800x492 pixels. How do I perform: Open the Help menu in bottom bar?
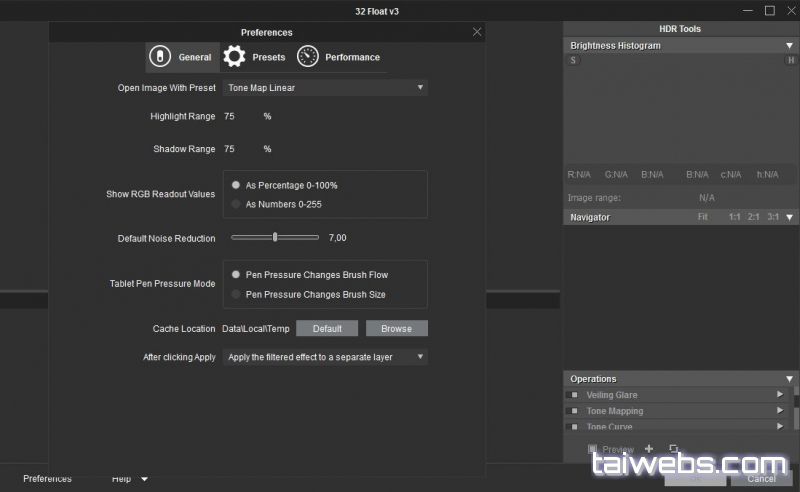point(129,479)
